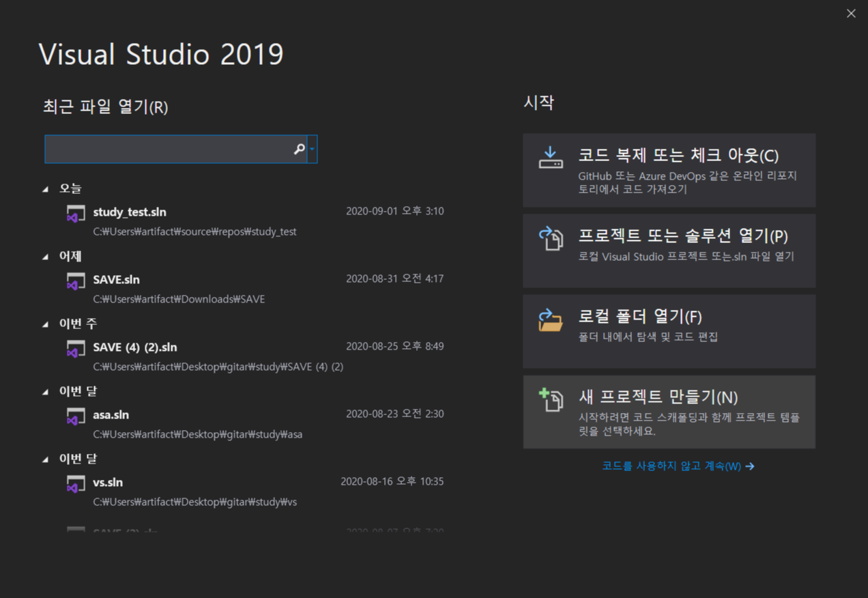Collapse the 오늘 group

tap(46, 189)
